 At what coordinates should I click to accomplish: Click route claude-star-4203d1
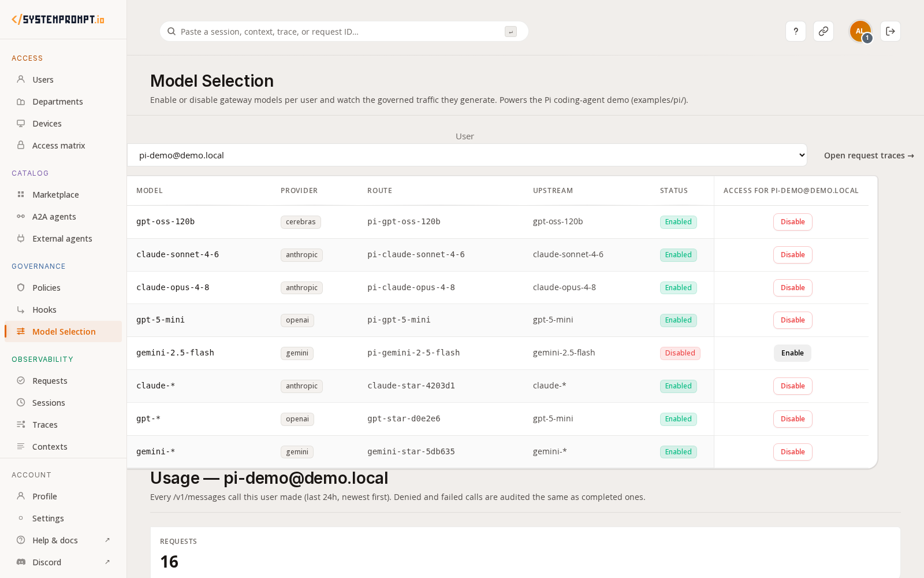411,386
